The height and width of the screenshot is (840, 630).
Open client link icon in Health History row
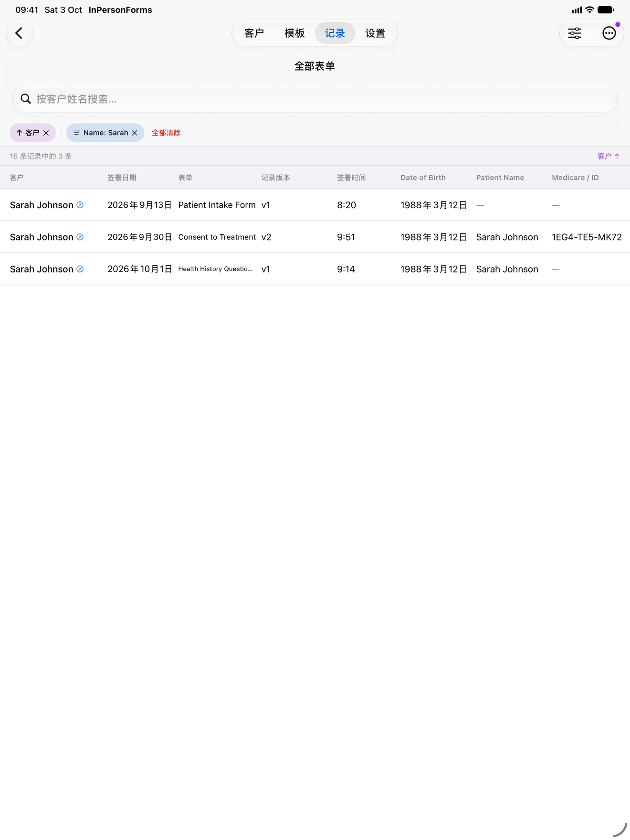coord(80,269)
